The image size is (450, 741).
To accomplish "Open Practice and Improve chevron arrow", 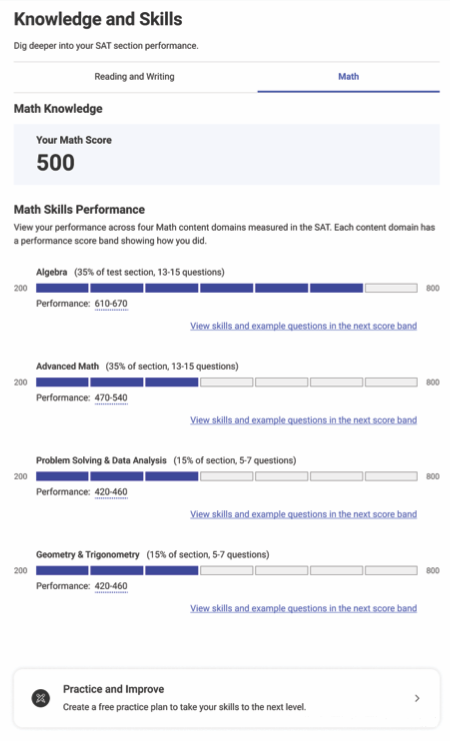I will (417, 698).
